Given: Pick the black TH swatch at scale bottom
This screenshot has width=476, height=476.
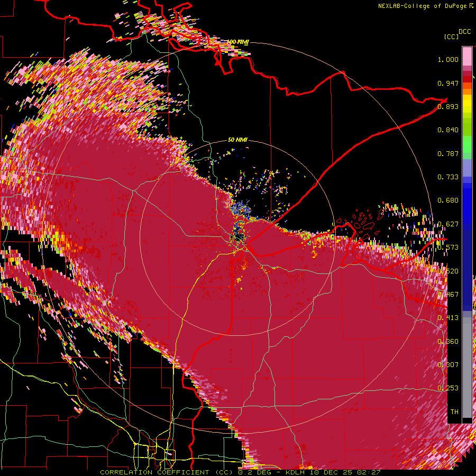Looking at the screenshot, I should [467, 420].
